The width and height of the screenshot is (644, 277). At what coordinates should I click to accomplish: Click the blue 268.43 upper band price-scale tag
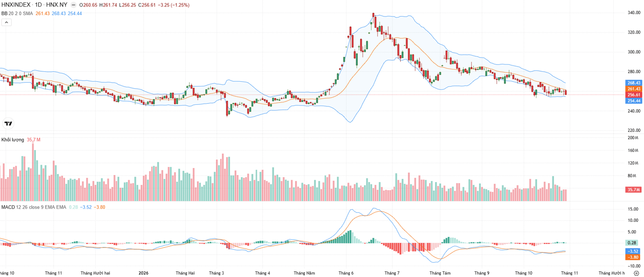pyautogui.click(x=634, y=83)
